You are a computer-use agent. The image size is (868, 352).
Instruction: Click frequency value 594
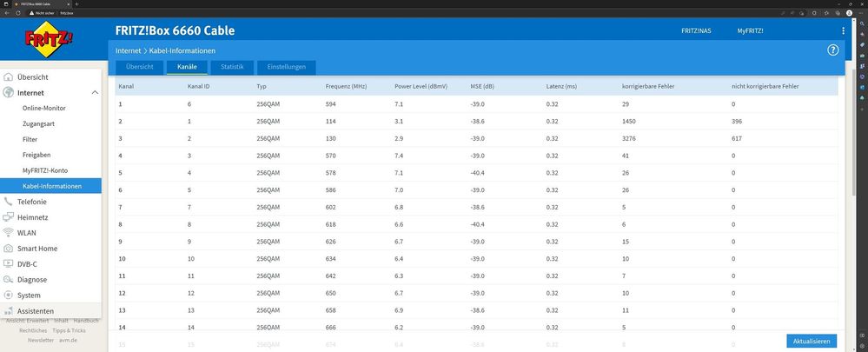[330, 104]
